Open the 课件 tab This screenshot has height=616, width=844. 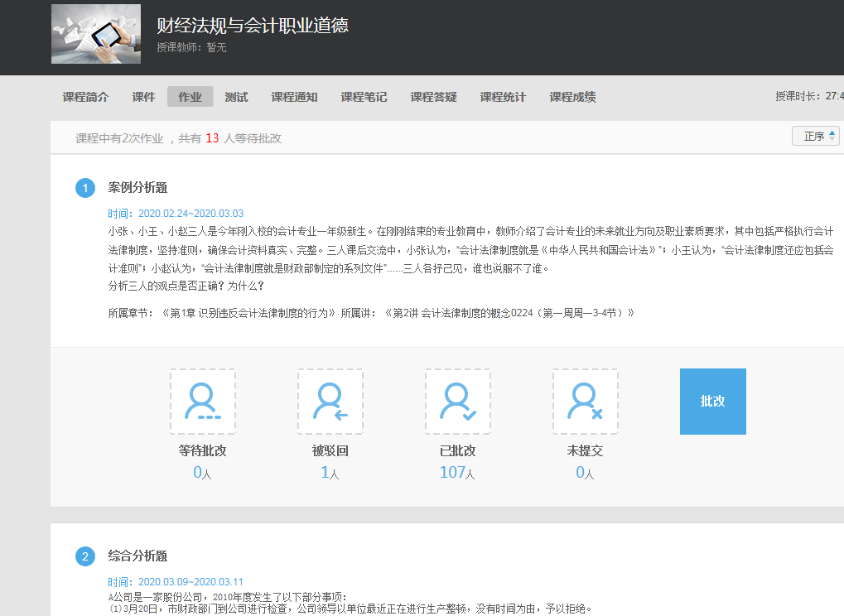pyautogui.click(x=143, y=97)
